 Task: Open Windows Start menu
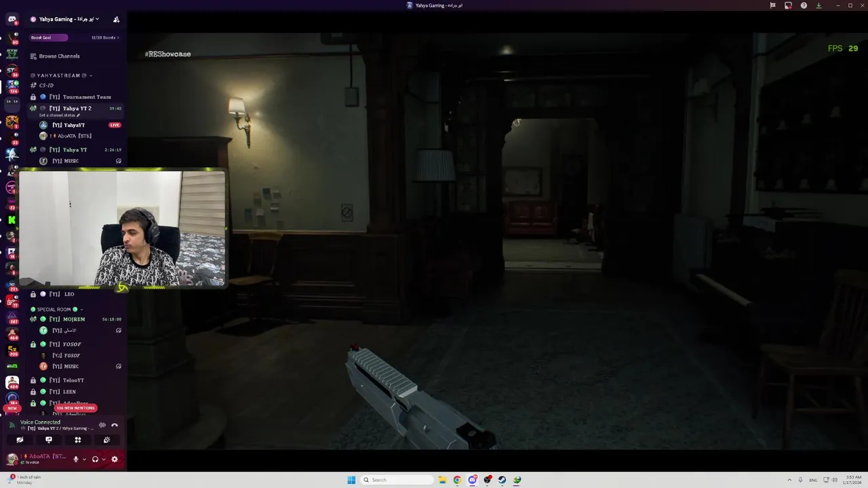[x=351, y=480]
